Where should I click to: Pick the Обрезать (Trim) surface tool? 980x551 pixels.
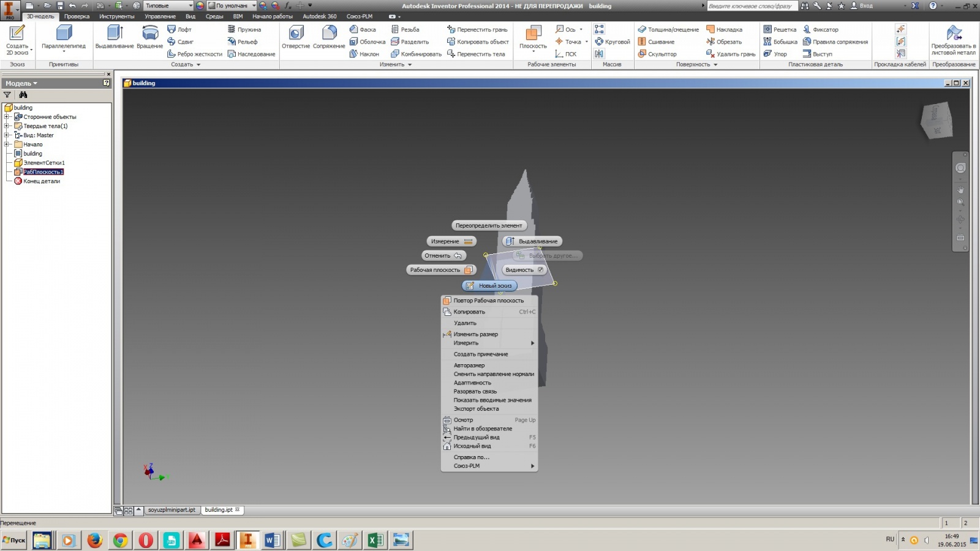click(724, 42)
